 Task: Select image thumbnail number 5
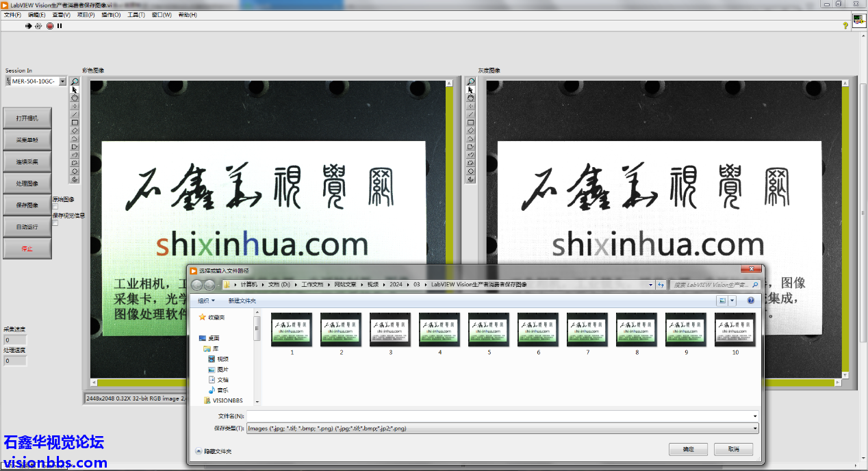pyautogui.click(x=489, y=329)
